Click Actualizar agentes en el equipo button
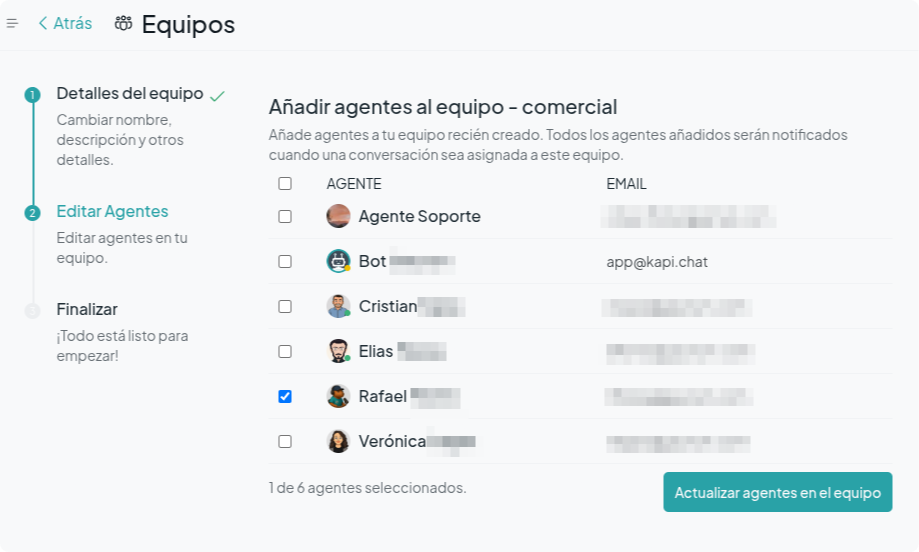Image resolution: width=919 pixels, height=552 pixels. coord(778,492)
